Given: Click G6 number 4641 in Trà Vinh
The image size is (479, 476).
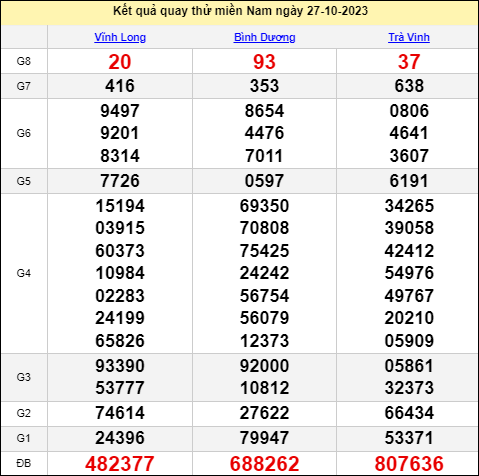Looking at the screenshot, I should coord(409,133).
